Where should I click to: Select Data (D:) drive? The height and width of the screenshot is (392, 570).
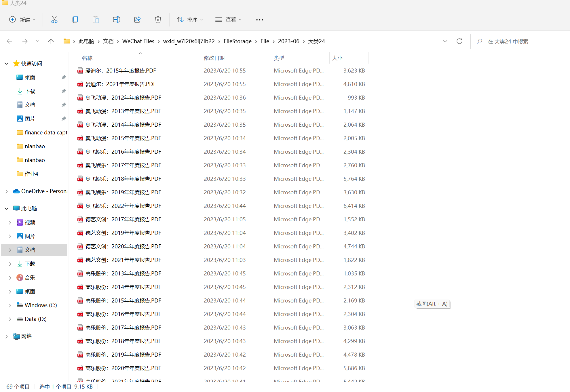coord(36,319)
